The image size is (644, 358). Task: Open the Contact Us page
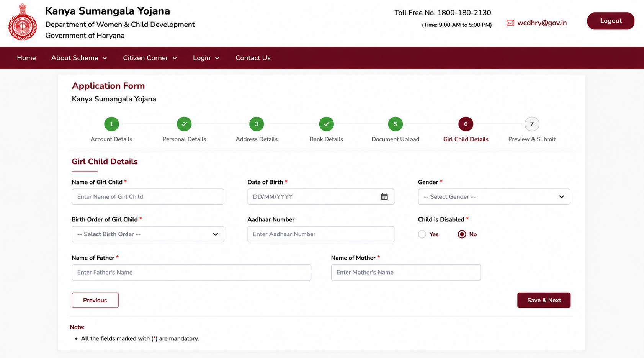coord(253,58)
